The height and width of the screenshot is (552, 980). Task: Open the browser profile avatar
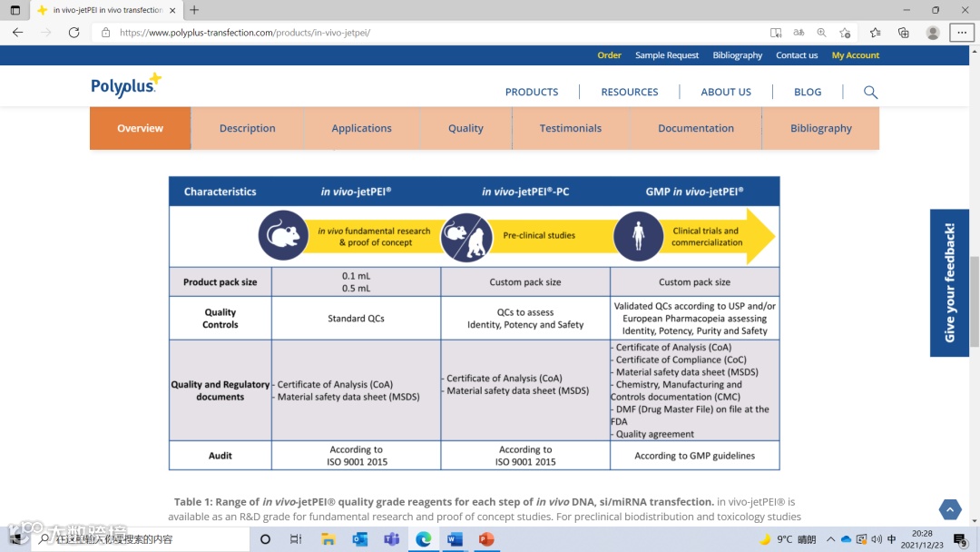tap(933, 33)
